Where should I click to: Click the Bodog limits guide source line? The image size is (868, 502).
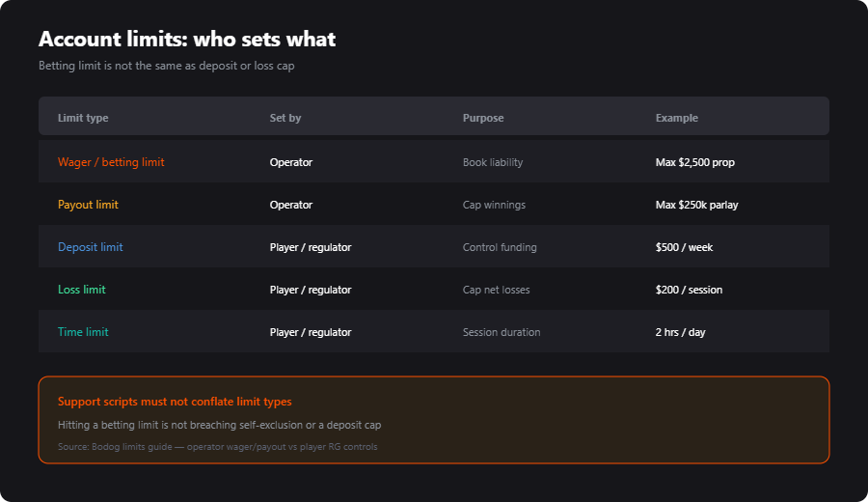click(x=218, y=447)
